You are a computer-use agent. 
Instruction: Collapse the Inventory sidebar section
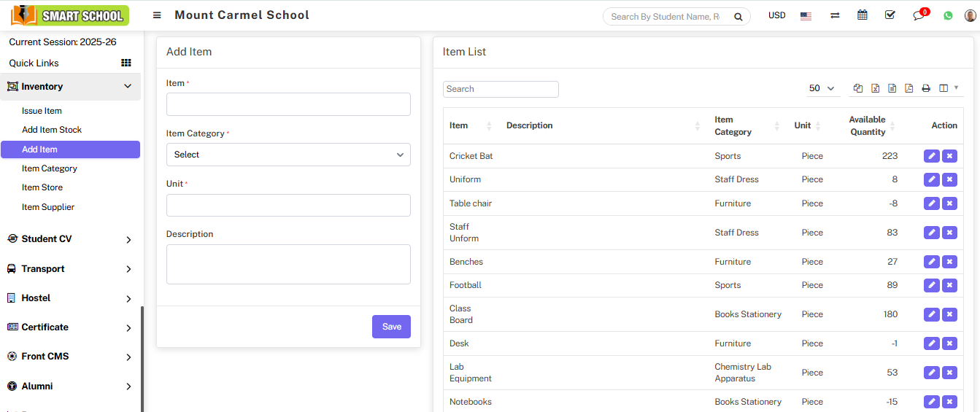[70, 86]
